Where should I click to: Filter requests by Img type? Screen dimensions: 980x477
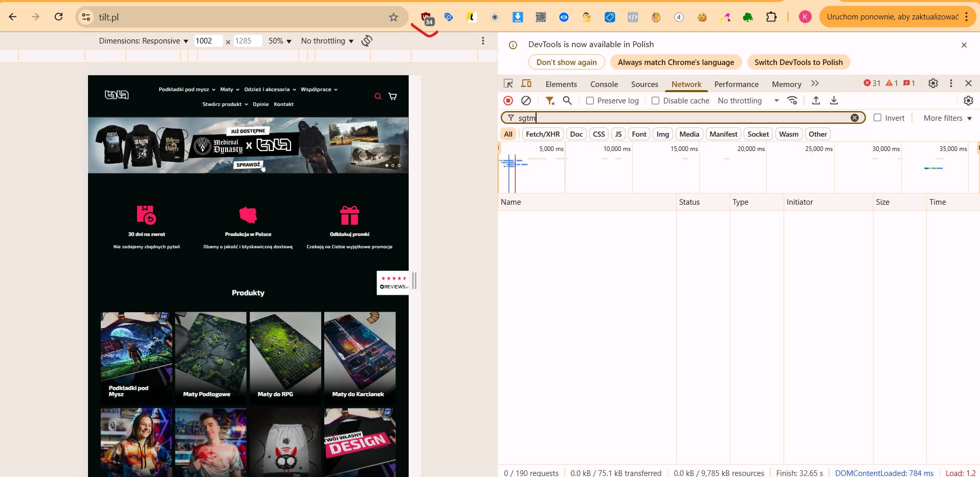pyautogui.click(x=662, y=134)
